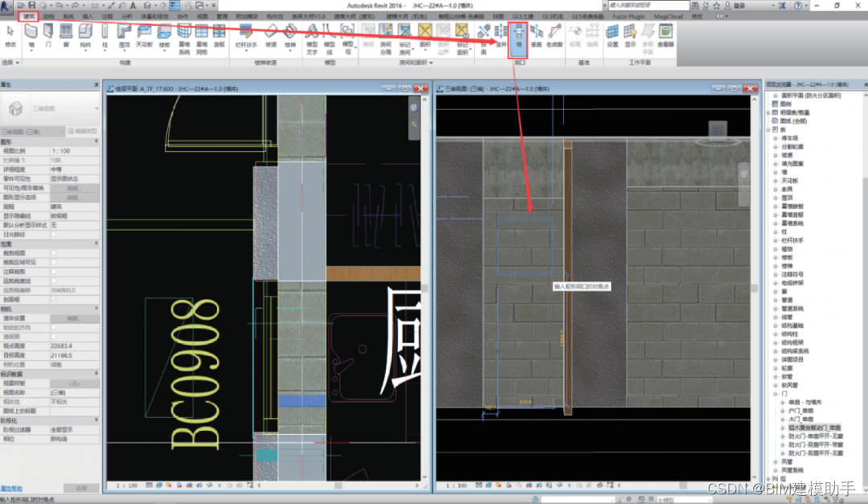Select the 栏杆扶手 (Railing) tool
This screenshot has height=504, width=868.
(247, 36)
